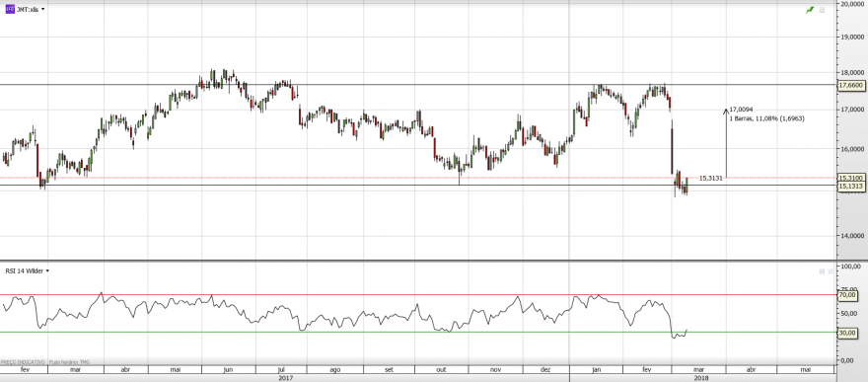The height and width of the screenshot is (382, 868).
Task: Select the upper horizontal resistance line
Action: (x=418, y=85)
